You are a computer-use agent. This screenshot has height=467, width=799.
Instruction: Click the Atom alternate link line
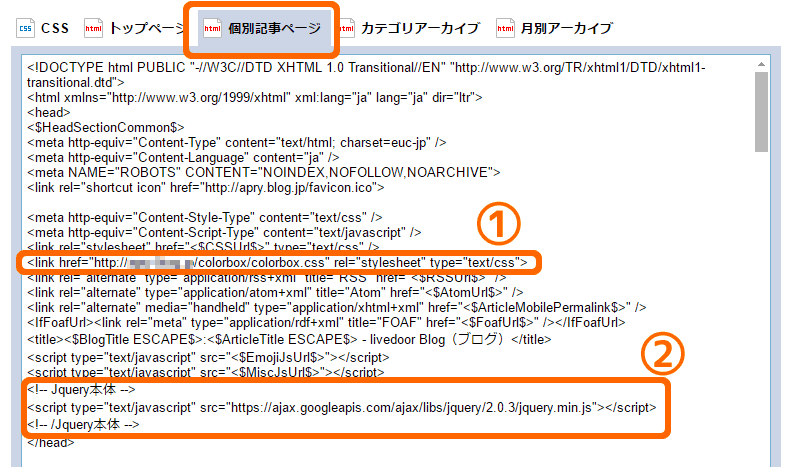point(275,293)
